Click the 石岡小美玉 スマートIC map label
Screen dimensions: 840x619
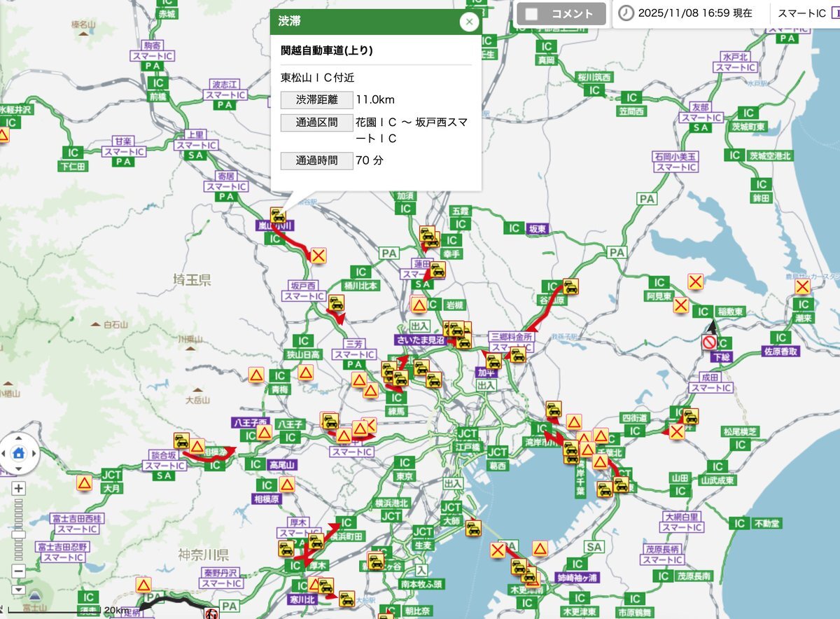[x=675, y=162]
